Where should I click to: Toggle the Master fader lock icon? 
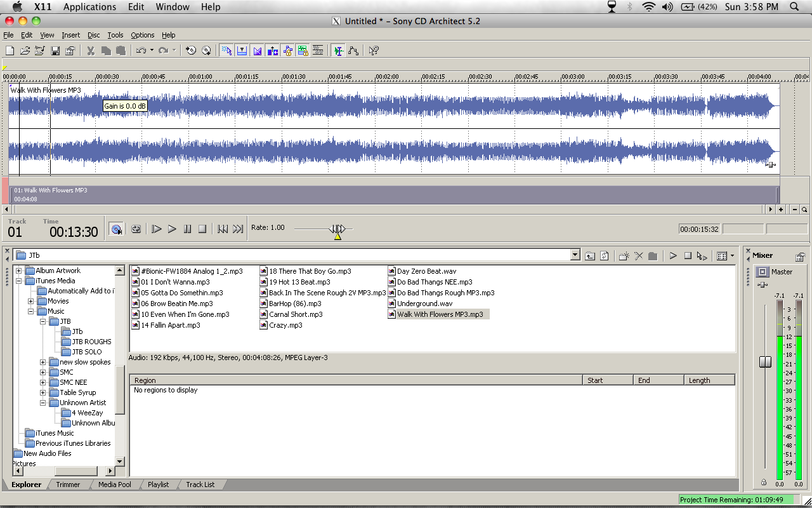tap(763, 482)
